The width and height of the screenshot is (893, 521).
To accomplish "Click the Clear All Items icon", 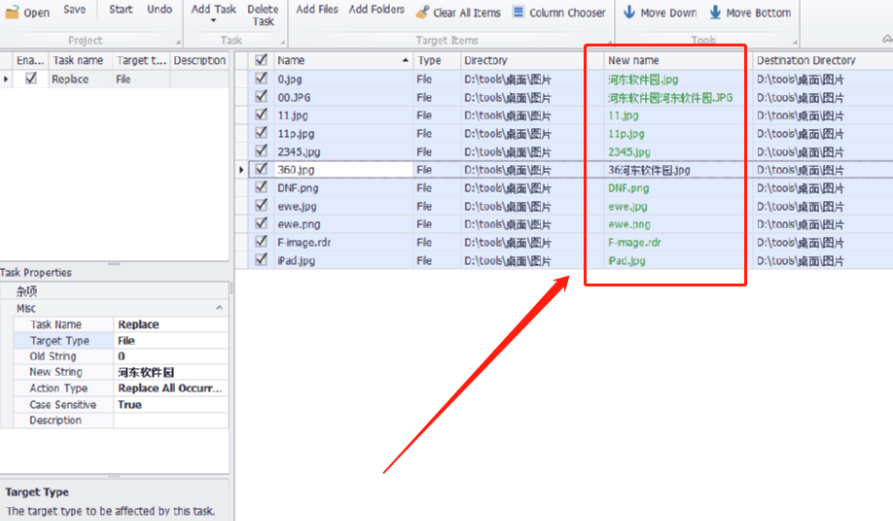I will click(422, 13).
